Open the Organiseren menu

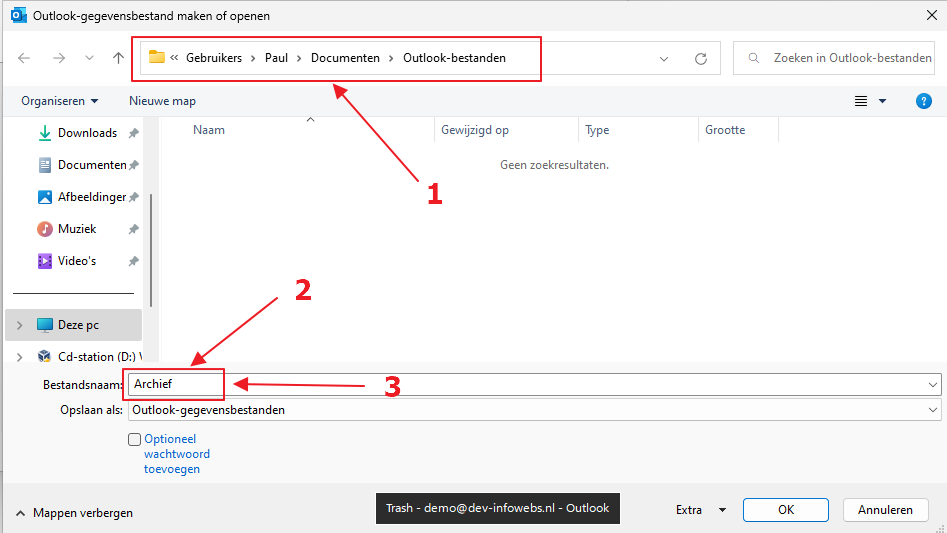tap(60, 101)
